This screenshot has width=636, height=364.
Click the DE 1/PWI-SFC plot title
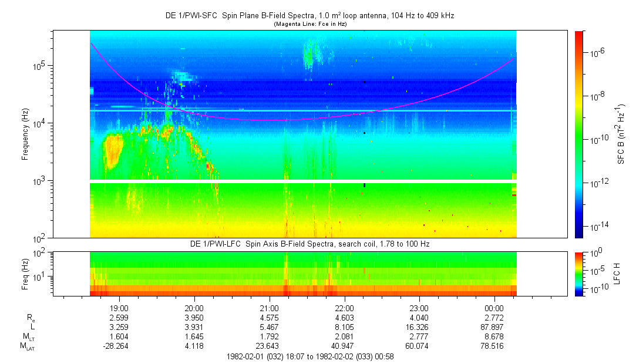[311, 16]
